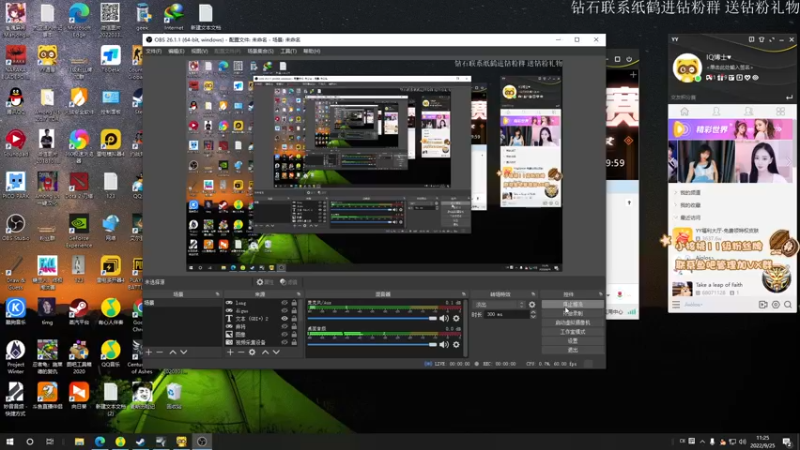Click the Stop Streaming button in Controls
The image size is (800, 450).
tap(572, 304)
